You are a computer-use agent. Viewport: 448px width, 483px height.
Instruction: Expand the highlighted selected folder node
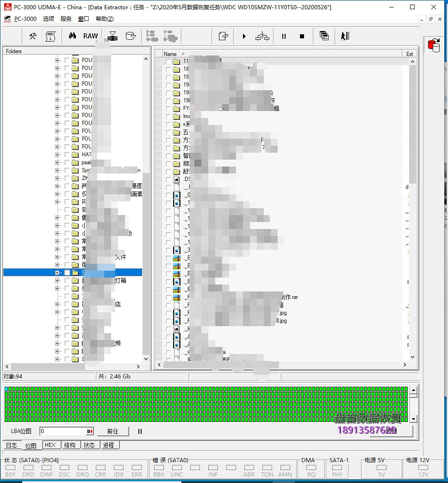tap(57, 272)
